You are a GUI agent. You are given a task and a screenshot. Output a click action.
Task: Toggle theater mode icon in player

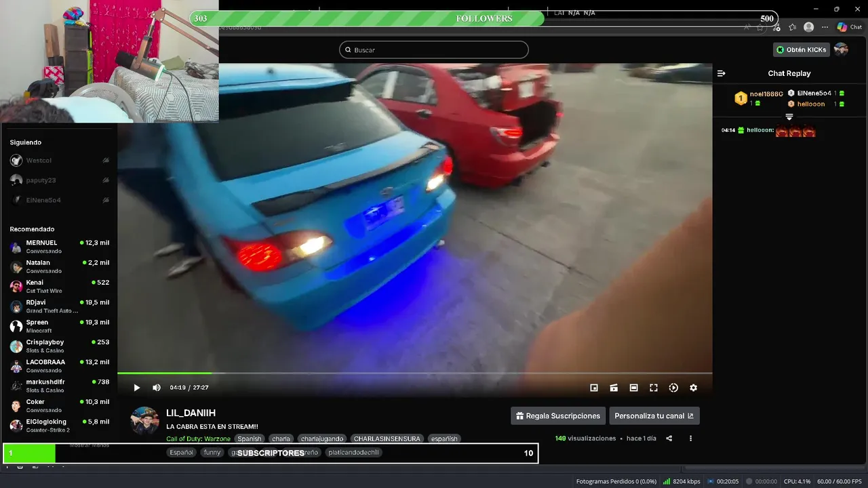tap(633, 388)
